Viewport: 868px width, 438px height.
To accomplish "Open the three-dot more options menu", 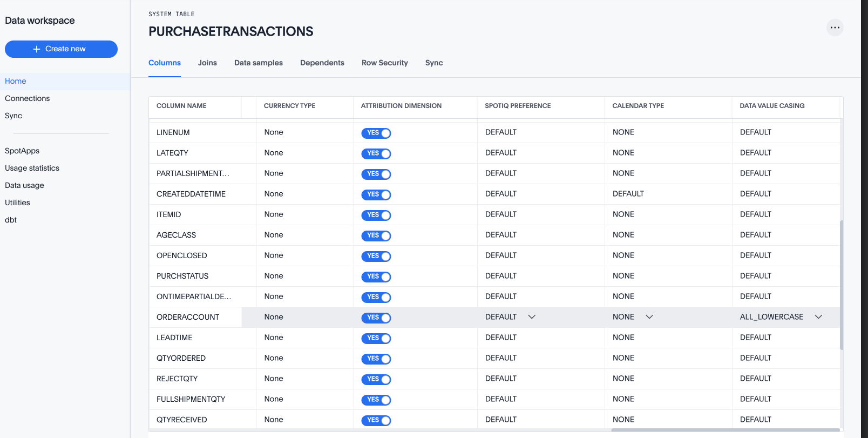I will pyautogui.click(x=835, y=28).
